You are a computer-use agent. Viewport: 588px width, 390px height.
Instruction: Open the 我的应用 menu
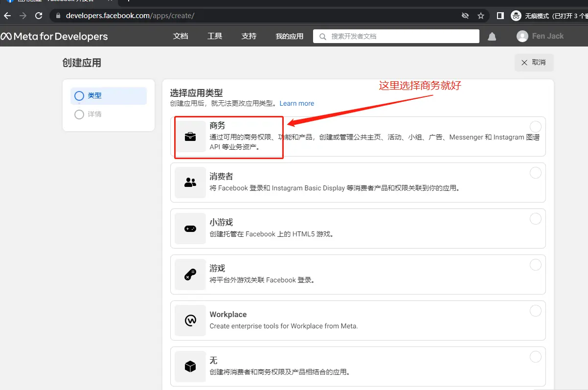pos(289,36)
